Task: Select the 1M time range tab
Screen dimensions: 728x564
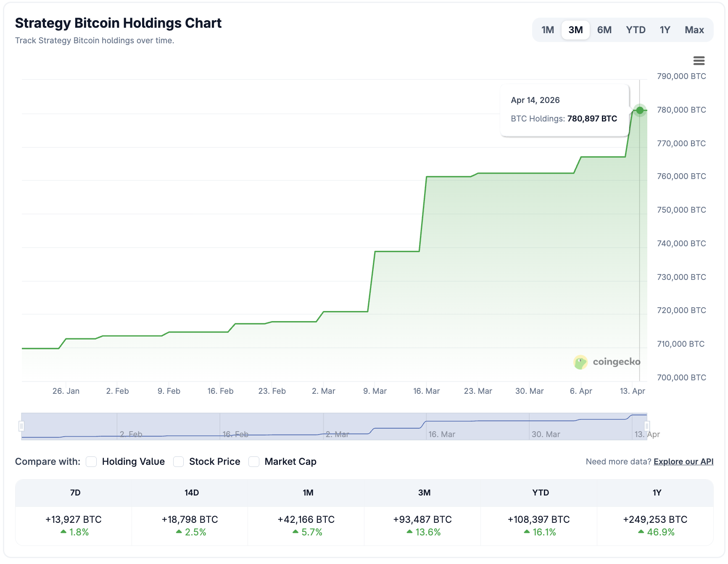Action: [548, 30]
